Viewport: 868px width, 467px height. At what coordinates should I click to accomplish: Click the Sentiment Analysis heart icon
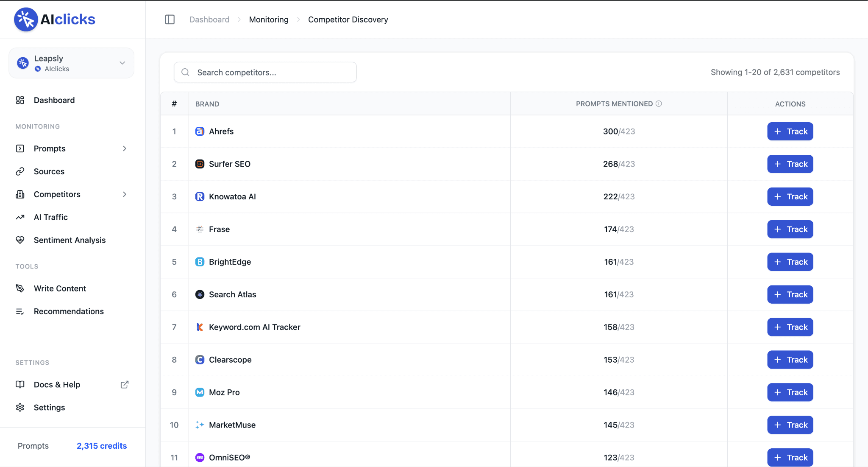click(x=20, y=240)
